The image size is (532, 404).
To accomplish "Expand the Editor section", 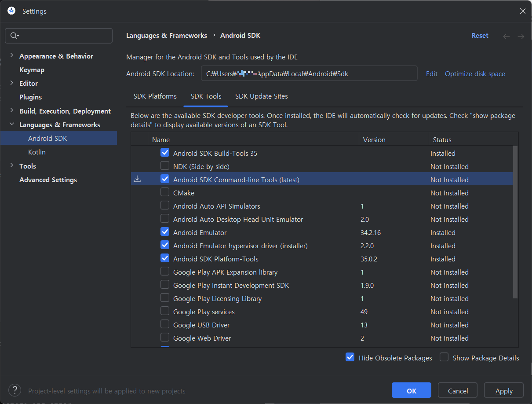I will pos(11,83).
